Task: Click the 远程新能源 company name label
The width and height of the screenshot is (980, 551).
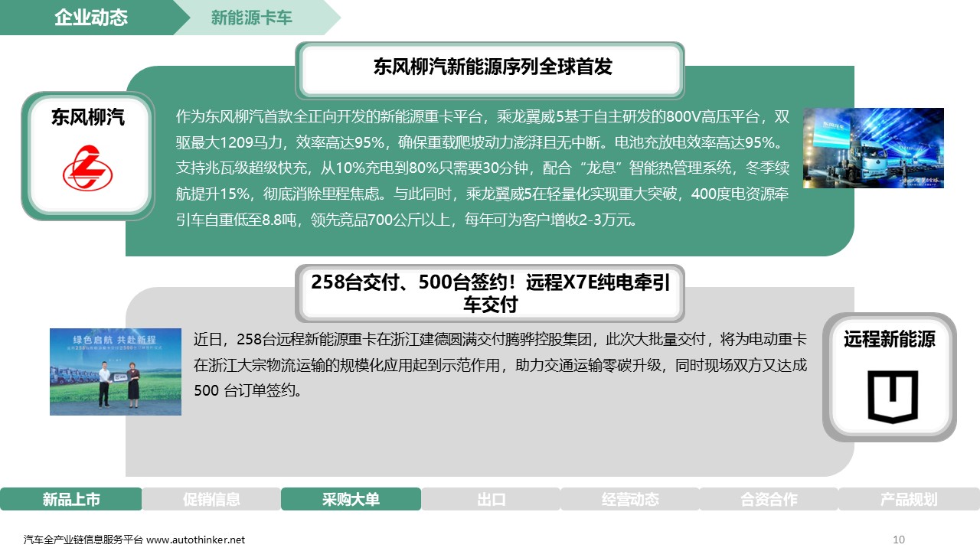Action: 890,338
